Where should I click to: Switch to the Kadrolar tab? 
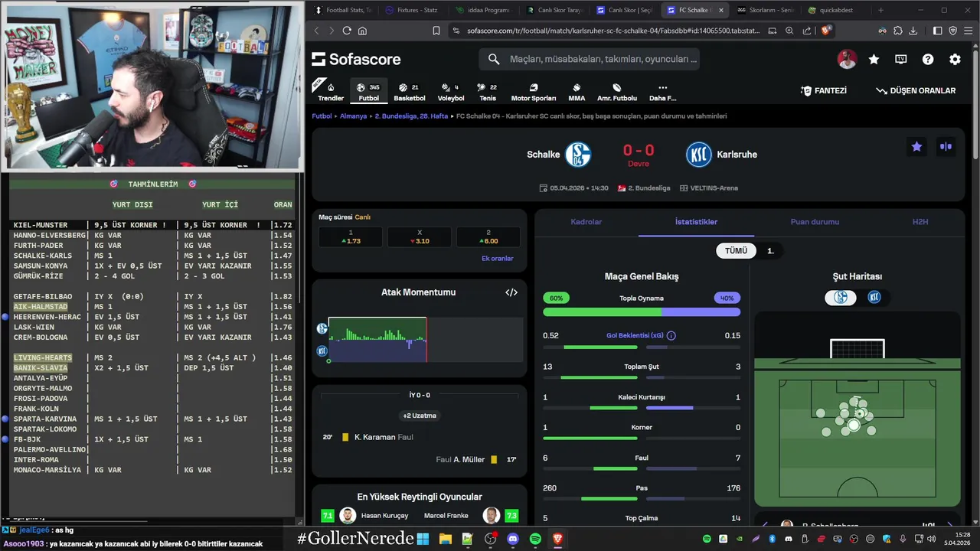[586, 222]
